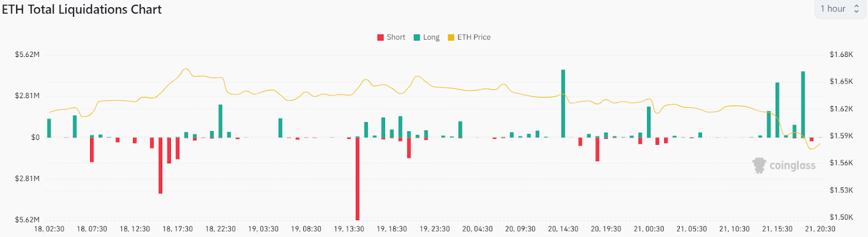Click the coinglass watermark text
The image size is (868, 237).
coord(792,166)
